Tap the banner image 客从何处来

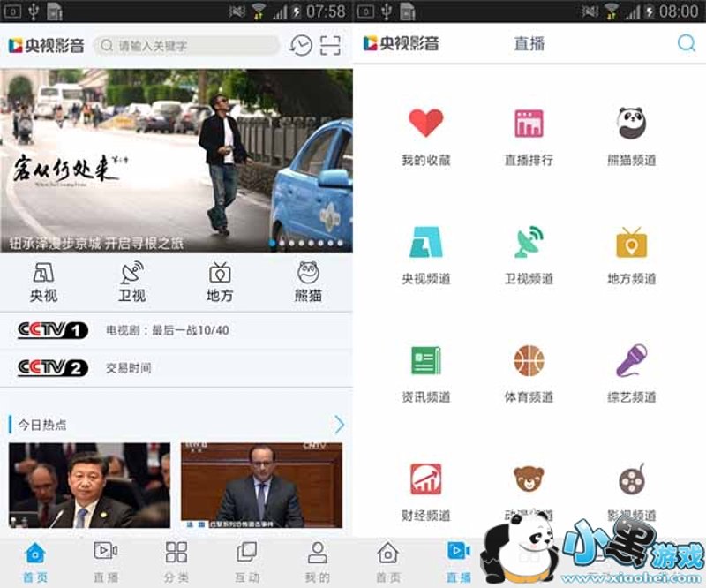pos(176,161)
